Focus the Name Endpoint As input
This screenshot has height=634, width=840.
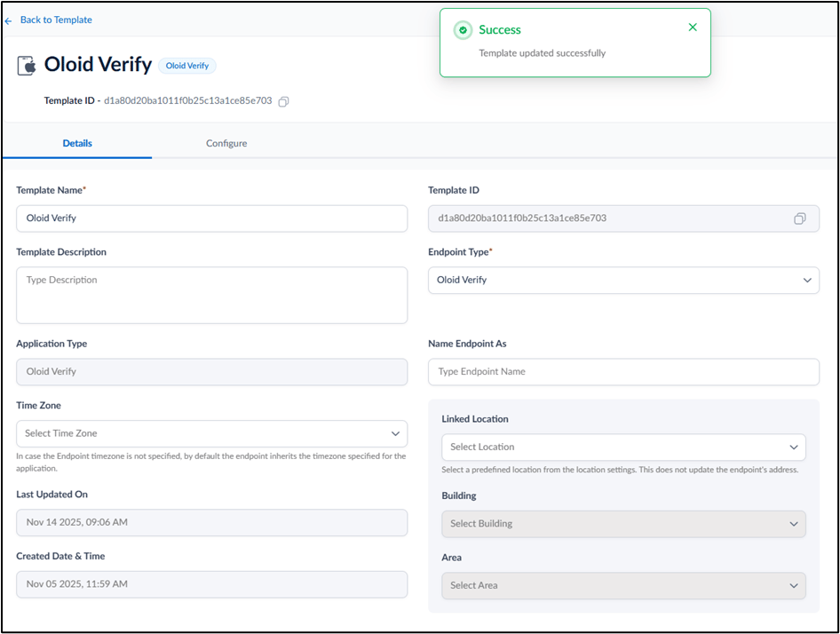(x=623, y=372)
